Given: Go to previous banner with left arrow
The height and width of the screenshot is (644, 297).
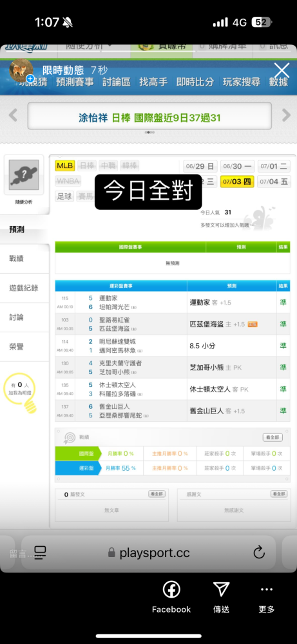Looking at the screenshot, I should [13, 115].
